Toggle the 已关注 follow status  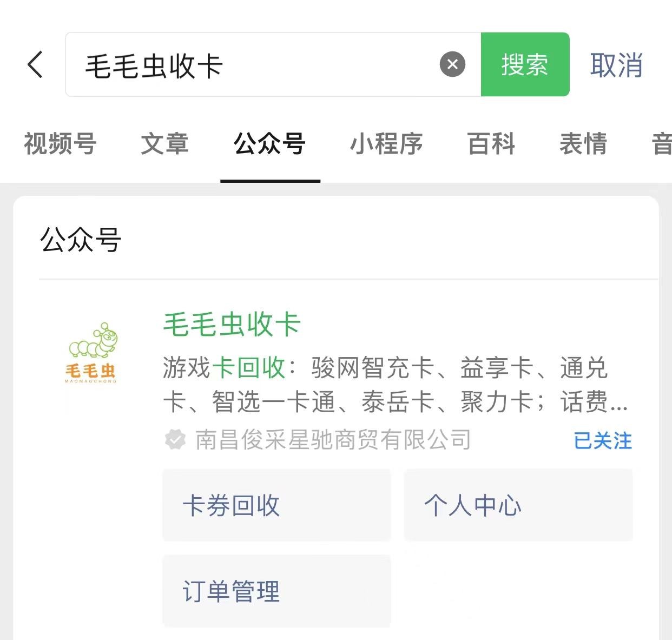[602, 441]
